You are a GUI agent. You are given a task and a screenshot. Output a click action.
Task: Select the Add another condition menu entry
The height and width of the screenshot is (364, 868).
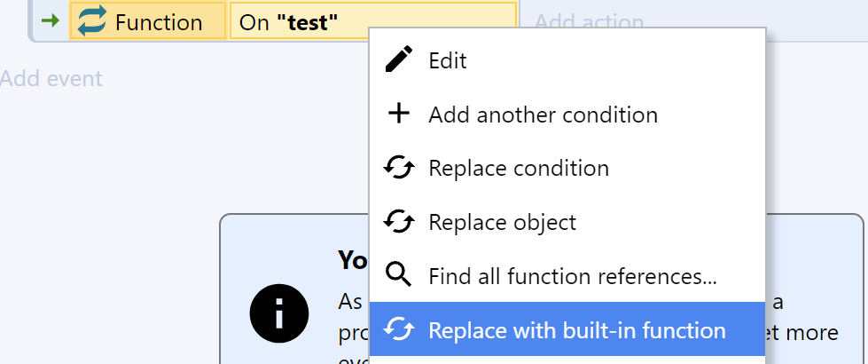point(567,115)
